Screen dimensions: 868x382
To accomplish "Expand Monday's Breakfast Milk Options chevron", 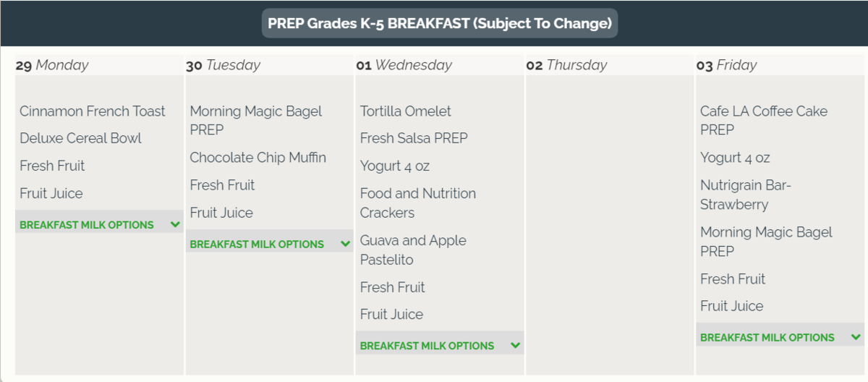I will tap(175, 224).
